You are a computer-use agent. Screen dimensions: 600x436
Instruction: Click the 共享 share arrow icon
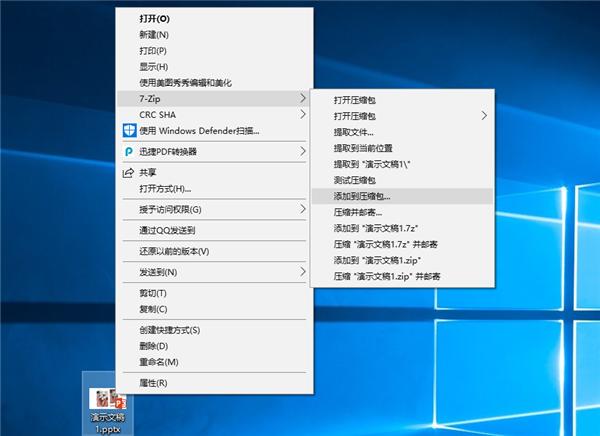pos(128,173)
